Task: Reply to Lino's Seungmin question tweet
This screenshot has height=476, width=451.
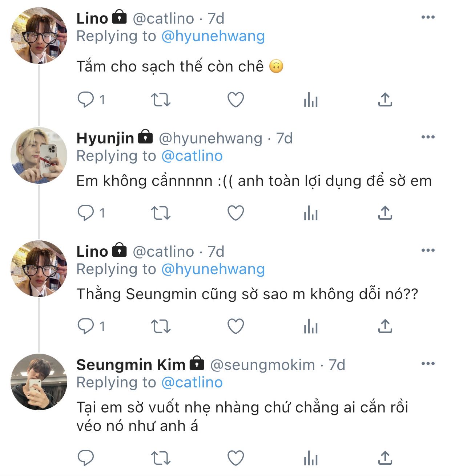Action: (x=86, y=326)
